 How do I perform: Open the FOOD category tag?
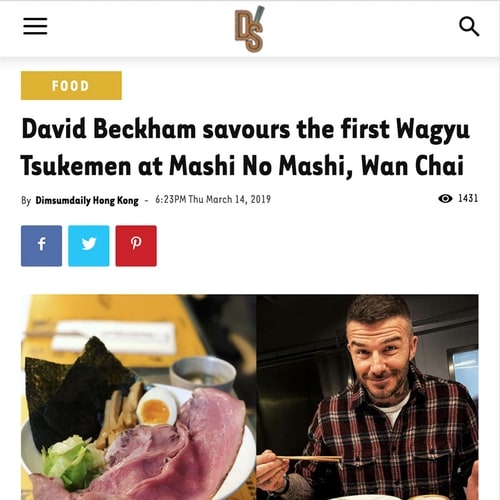(71, 85)
